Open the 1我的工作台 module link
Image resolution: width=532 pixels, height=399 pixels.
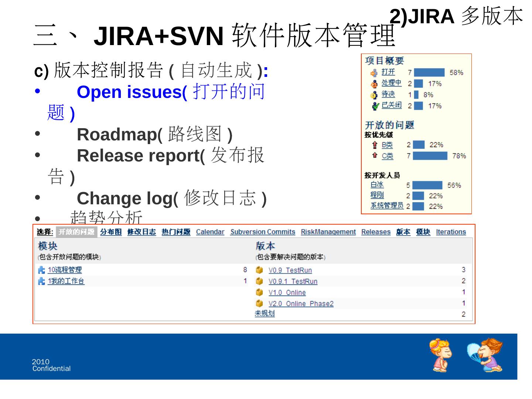coord(66,281)
